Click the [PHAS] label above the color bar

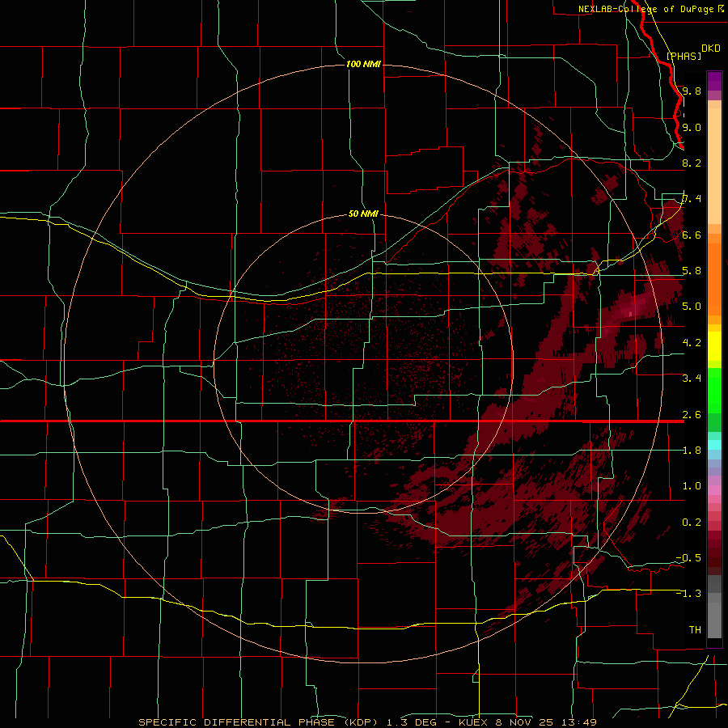684,57
